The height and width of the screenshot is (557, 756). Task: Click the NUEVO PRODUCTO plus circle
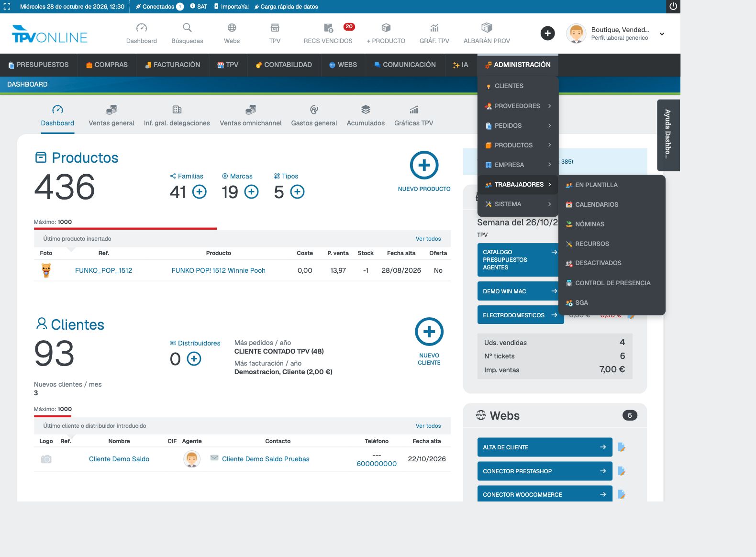click(424, 165)
